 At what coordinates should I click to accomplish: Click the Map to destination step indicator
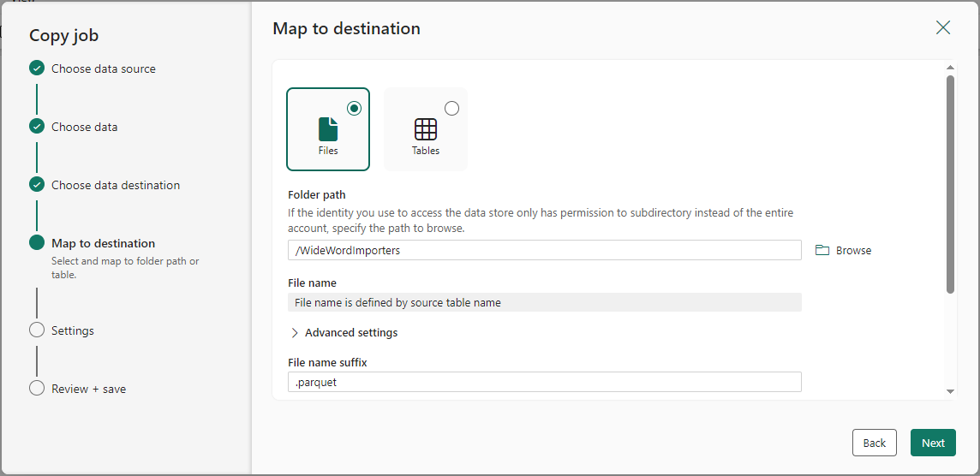pos(37,243)
